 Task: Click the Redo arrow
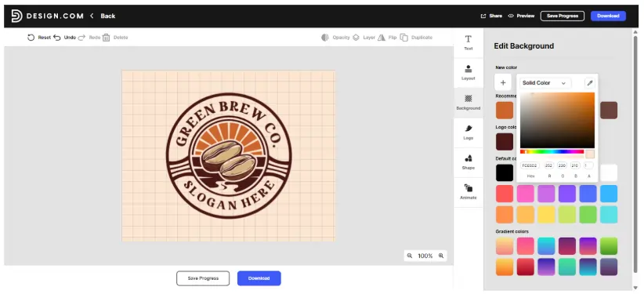pyautogui.click(x=81, y=38)
